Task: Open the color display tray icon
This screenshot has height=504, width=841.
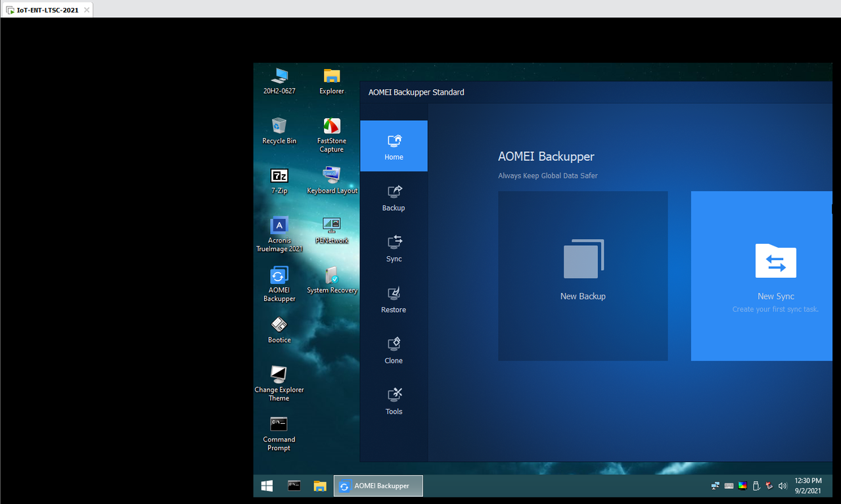Action: (742, 486)
